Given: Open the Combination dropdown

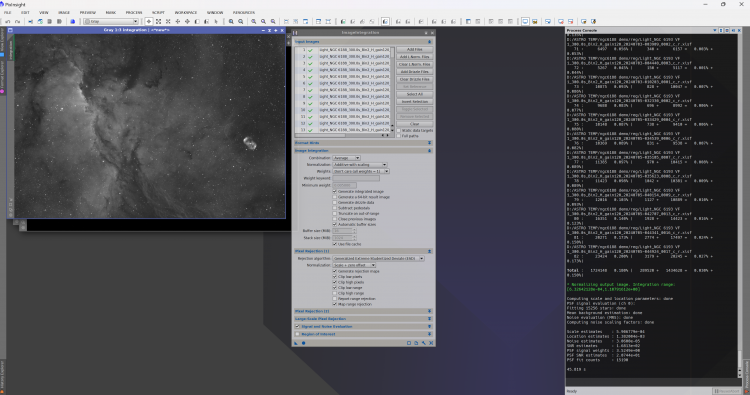Looking at the screenshot, I should (x=346, y=158).
